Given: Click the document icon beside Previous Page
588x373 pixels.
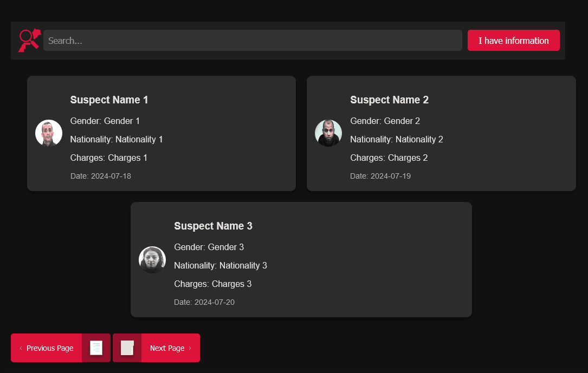Looking at the screenshot, I should tap(96, 348).
